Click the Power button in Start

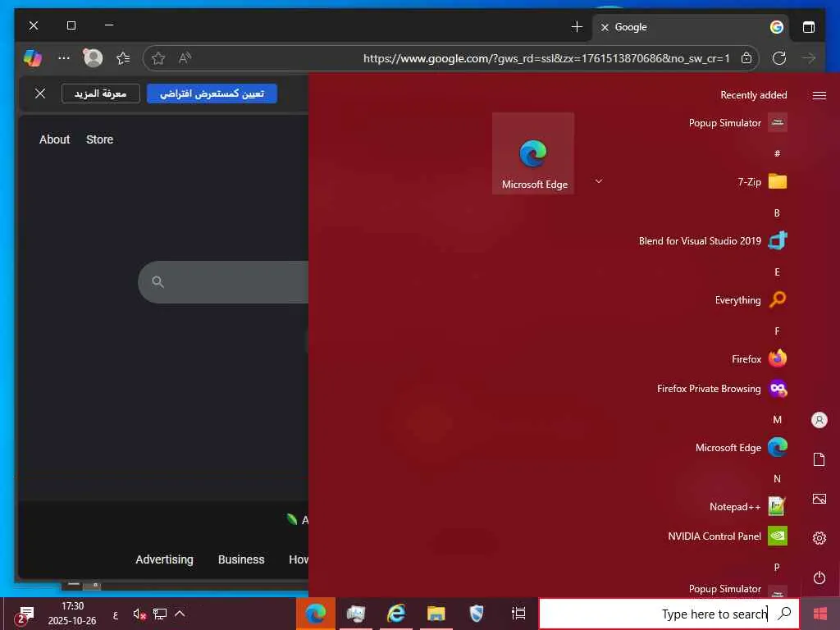point(819,577)
